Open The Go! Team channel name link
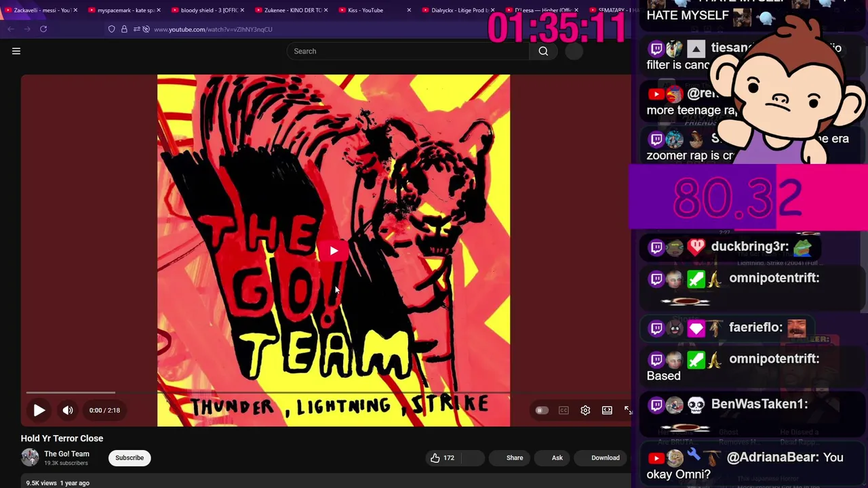868x488 pixels. pos(66,453)
